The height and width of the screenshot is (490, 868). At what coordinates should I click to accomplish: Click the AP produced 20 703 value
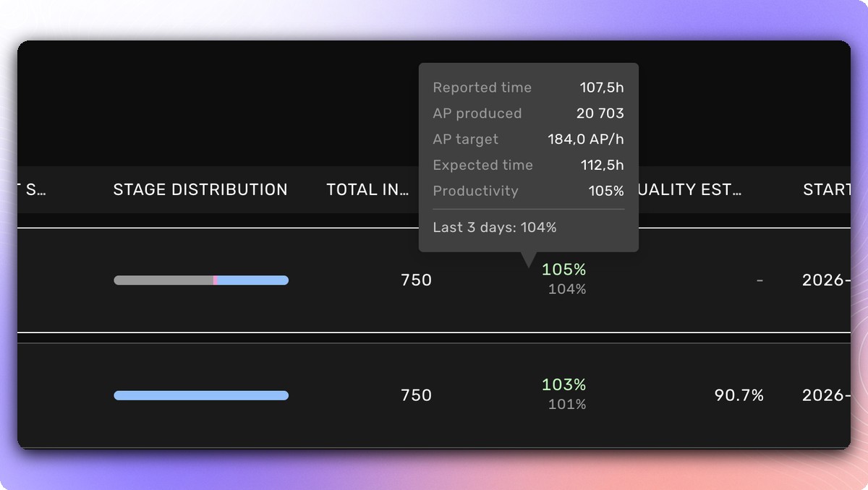click(x=600, y=113)
